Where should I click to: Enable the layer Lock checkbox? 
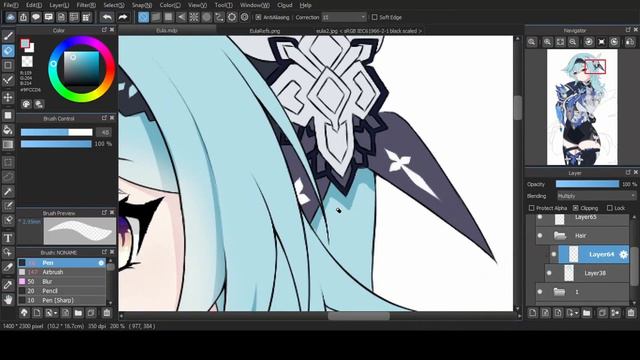tap(609, 208)
